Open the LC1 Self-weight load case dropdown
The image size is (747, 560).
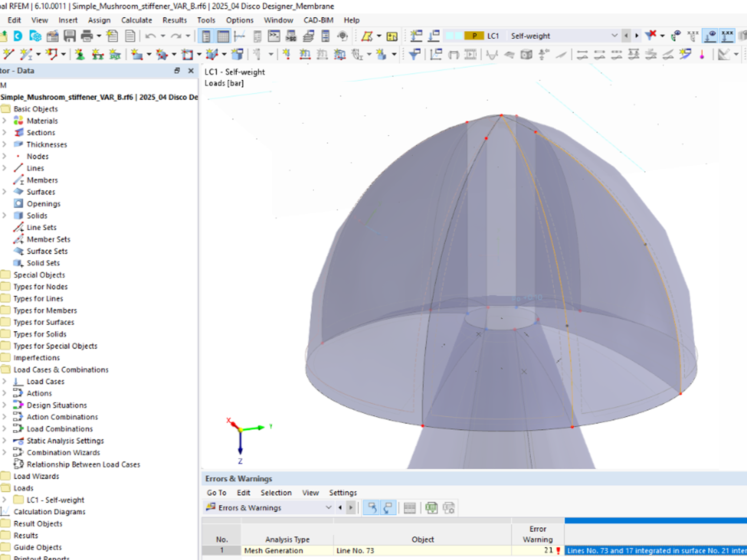615,36
